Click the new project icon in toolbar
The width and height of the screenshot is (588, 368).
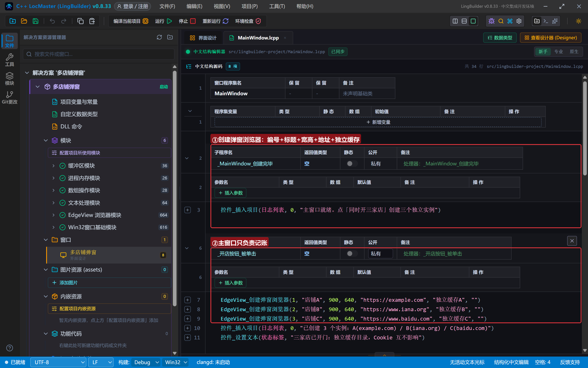point(12,21)
